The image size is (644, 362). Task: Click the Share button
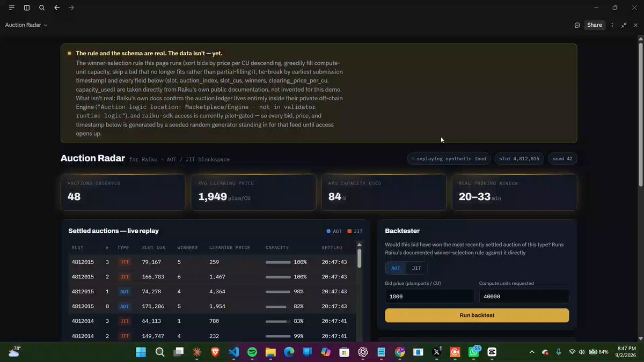595,25
